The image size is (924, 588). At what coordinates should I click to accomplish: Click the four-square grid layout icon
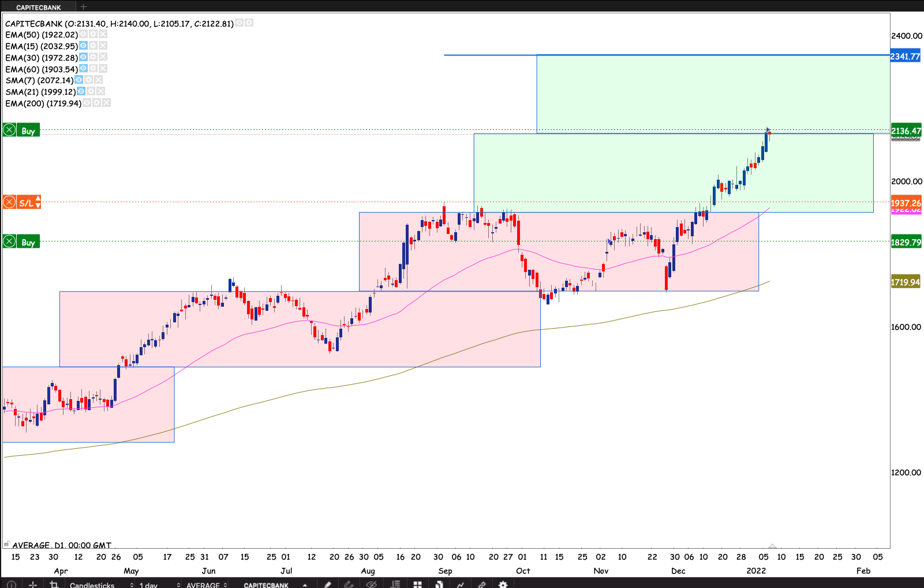(417, 585)
